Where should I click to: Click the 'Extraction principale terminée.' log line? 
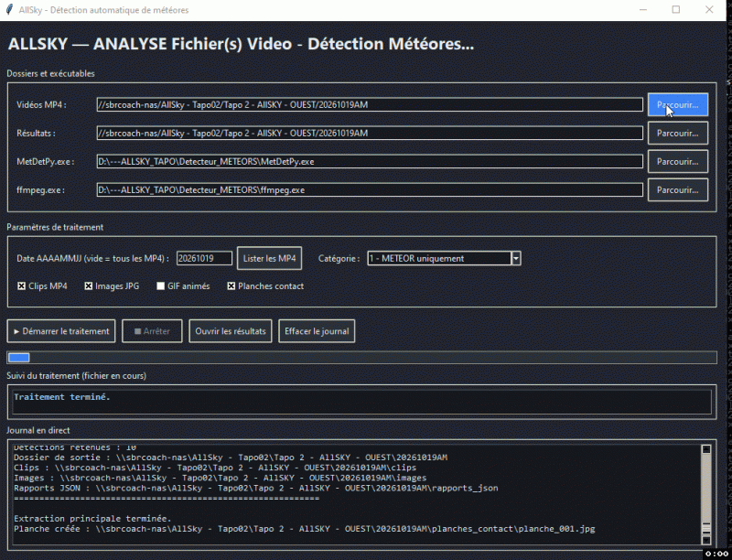[92, 519]
